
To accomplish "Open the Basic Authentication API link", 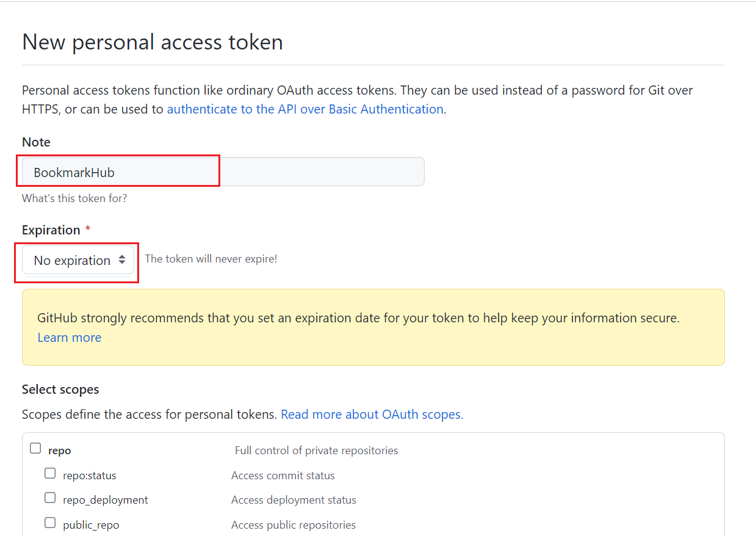I will (305, 109).
